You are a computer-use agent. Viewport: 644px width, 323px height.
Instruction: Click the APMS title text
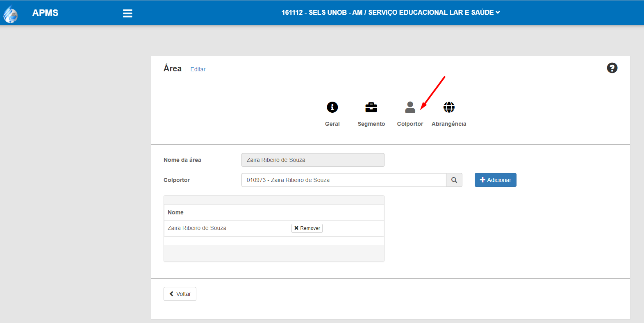click(x=46, y=13)
